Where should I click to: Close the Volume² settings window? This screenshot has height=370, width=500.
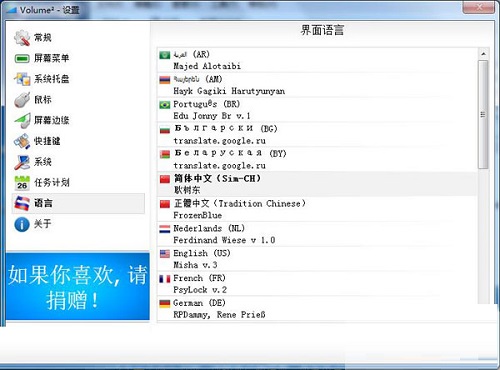[x=479, y=7]
